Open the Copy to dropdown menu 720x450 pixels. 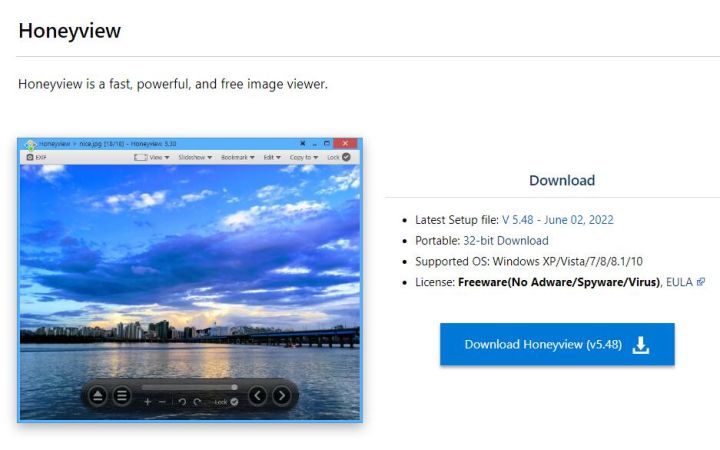(304, 157)
